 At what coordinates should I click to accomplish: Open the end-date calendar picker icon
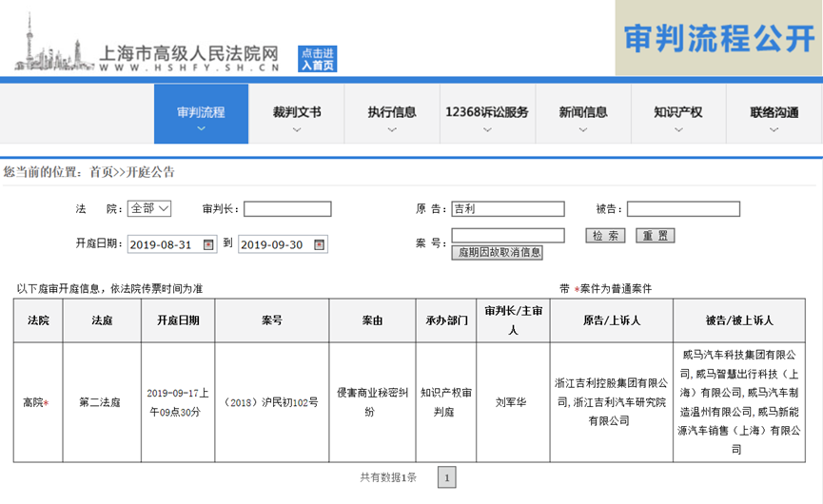click(319, 245)
